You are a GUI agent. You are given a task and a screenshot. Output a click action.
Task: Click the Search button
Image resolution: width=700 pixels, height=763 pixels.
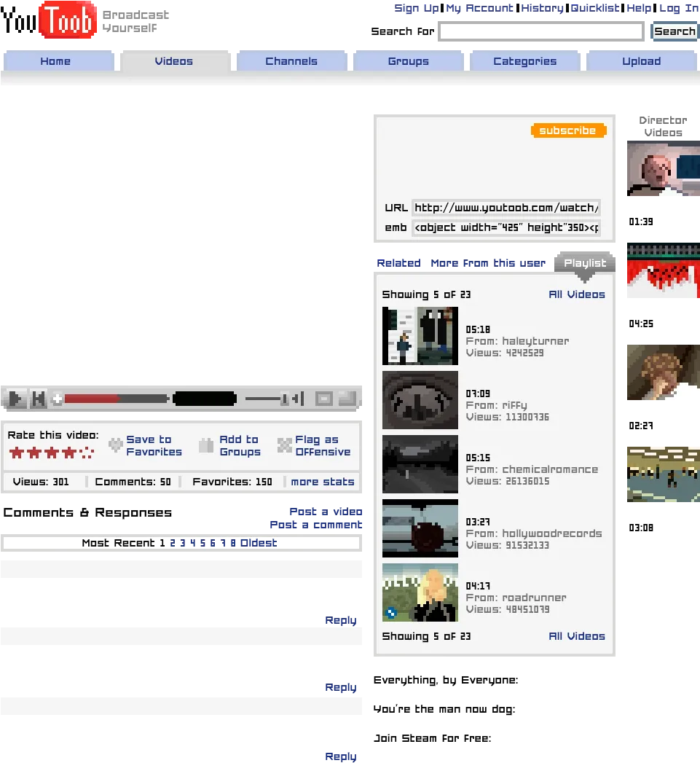(675, 31)
